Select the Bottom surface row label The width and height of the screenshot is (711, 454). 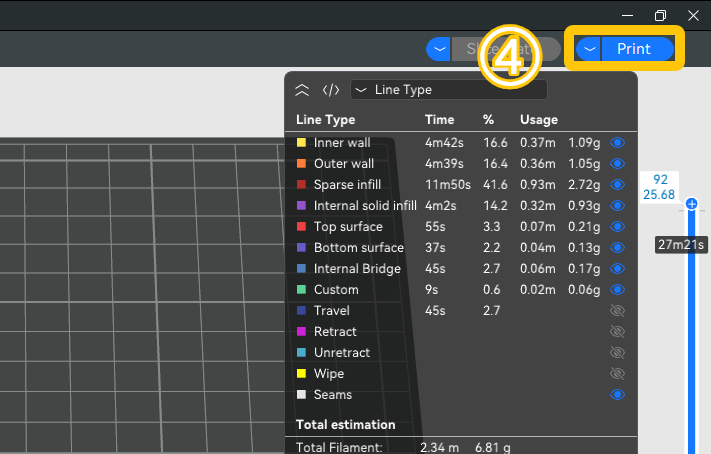pyautogui.click(x=359, y=248)
